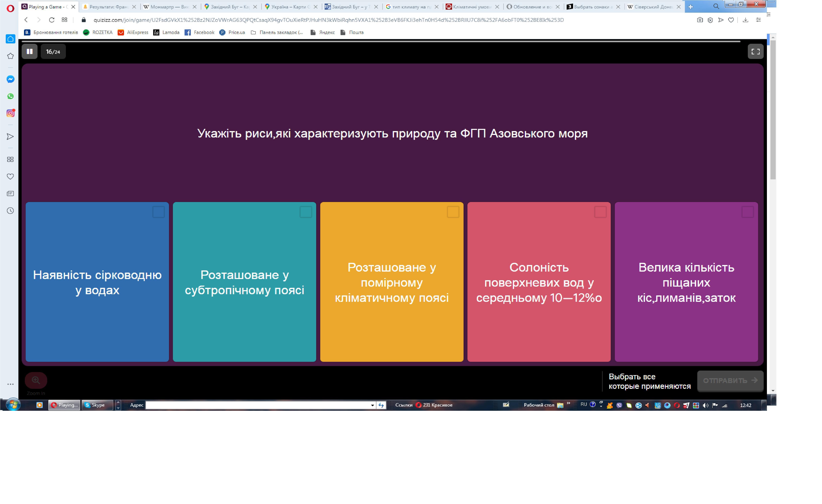The image size is (822, 504).
Task: Open Messenger in the Opera sidebar
Action: click(10, 79)
